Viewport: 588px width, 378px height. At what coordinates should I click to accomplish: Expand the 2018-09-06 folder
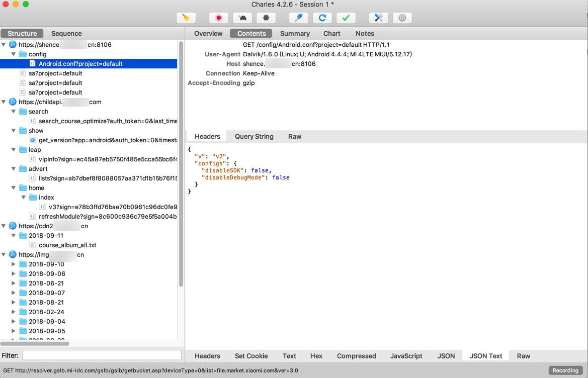[14, 274]
